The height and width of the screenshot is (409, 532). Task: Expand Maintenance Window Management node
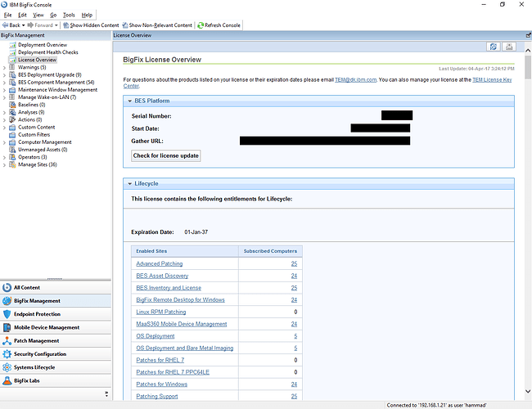4,90
